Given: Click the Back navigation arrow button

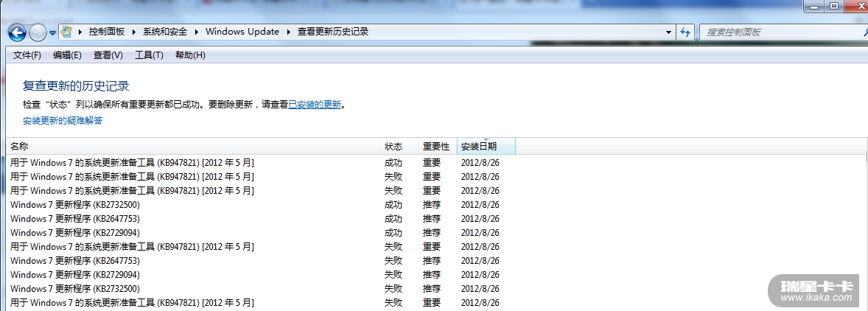Looking at the screenshot, I should click(x=17, y=32).
